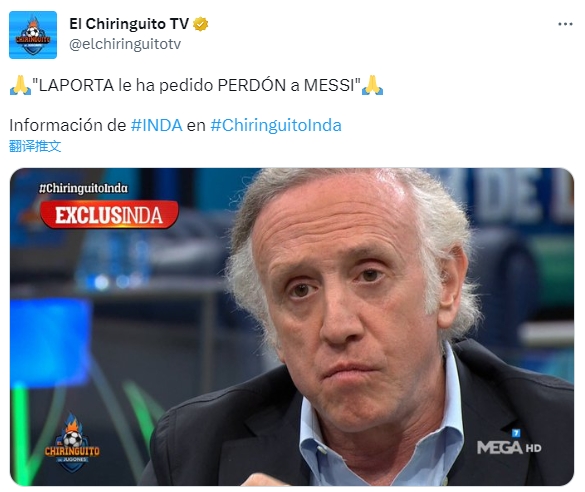585x492 pixels.
Task: Open the three-dot more options menu
Action: tap(565, 24)
